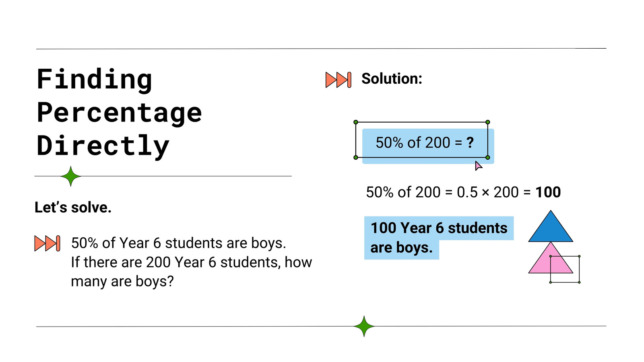644x362 pixels.
Task: Select the 'Let's solve.' text
Action: 73,208
